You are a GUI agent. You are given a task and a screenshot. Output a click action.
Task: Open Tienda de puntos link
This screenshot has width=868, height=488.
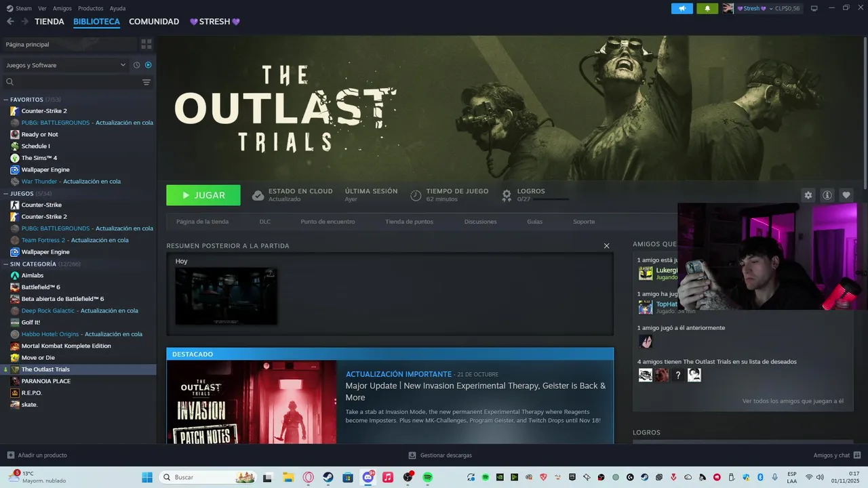pyautogui.click(x=409, y=222)
